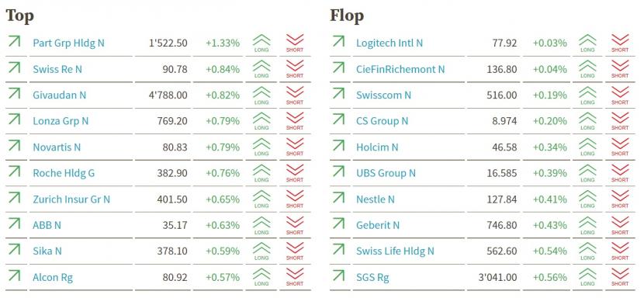The height and width of the screenshot is (298, 644).
Task: Choose LONG icon for UBS Group N
Action: coord(587,173)
